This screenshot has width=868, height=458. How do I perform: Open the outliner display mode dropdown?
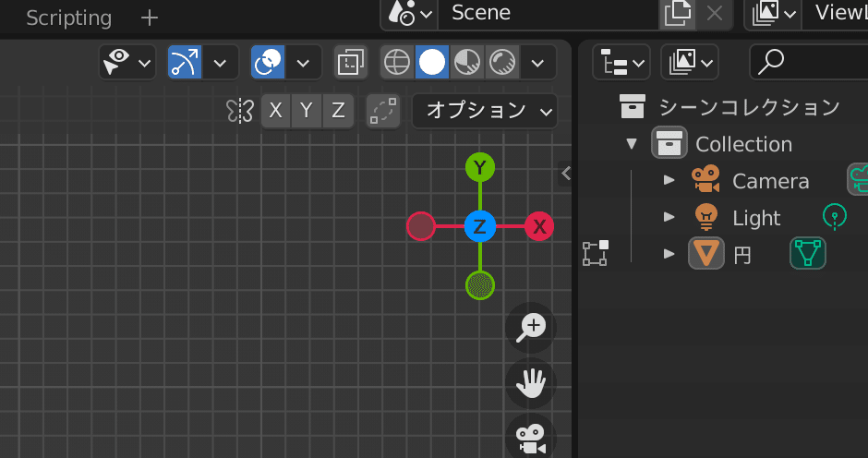coord(690,62)
